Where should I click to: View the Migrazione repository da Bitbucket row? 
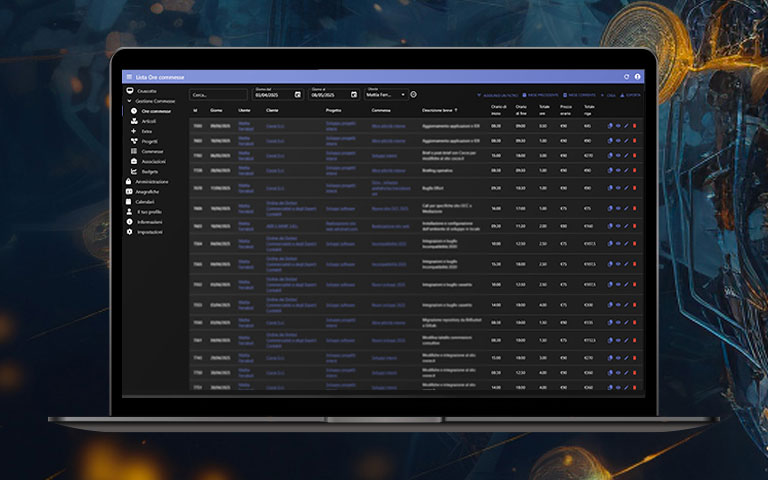[x=618, y=323]
